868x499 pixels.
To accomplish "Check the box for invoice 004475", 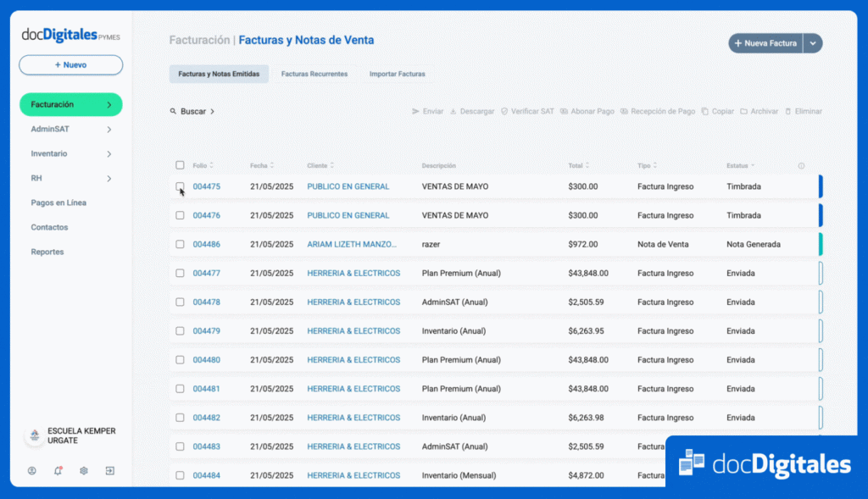I will pyautogui.click(x=180, y=186).
